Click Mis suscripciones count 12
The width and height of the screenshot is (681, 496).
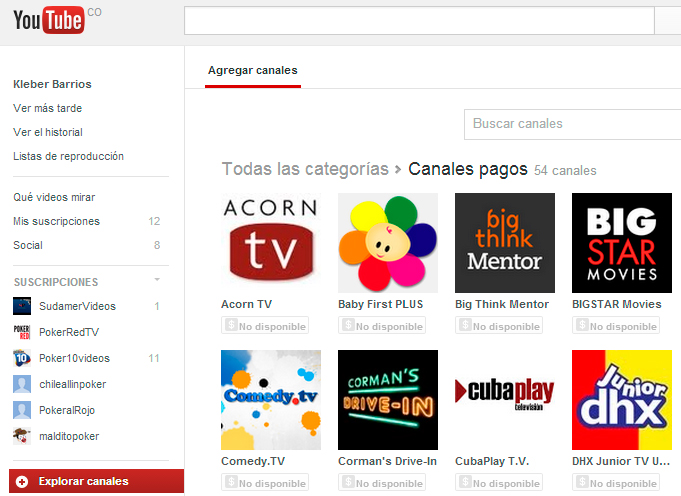pyautogui.click(x=154, y=222)
